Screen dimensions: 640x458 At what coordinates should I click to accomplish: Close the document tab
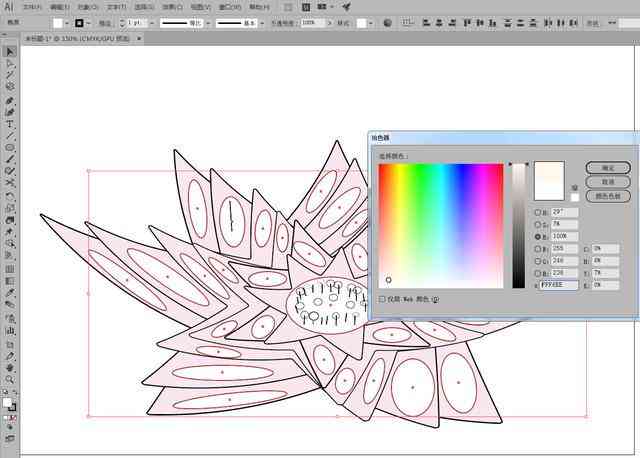tap(139, 39)
